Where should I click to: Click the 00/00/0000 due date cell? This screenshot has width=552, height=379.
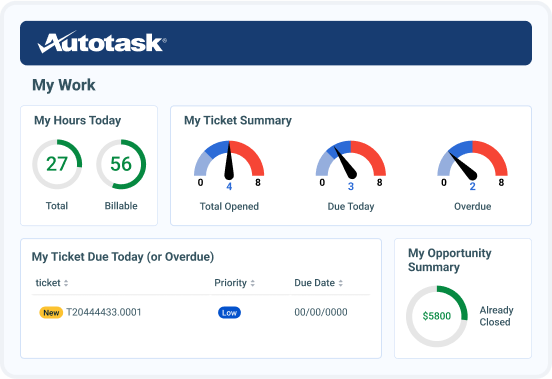pos(321,312)
